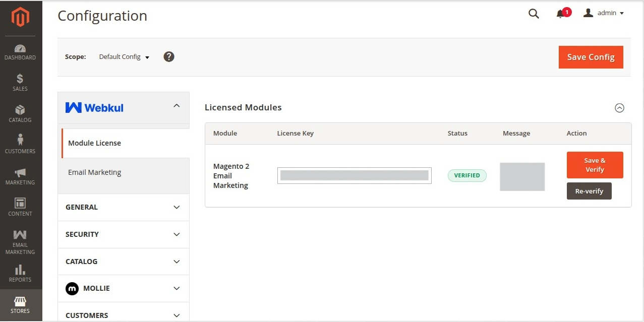Screen dimensions: 644x322
Task: Click the scope help question mark icon
Action: coord(169,56)
